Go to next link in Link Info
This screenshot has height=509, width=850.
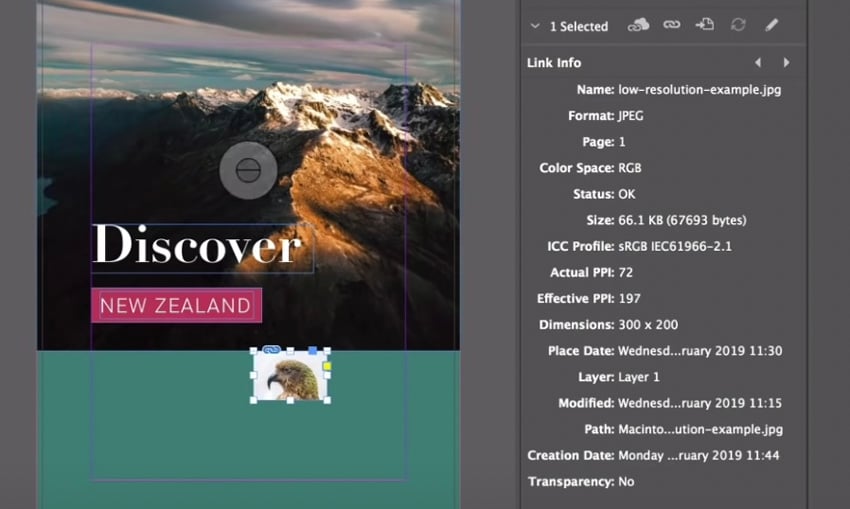786,62
